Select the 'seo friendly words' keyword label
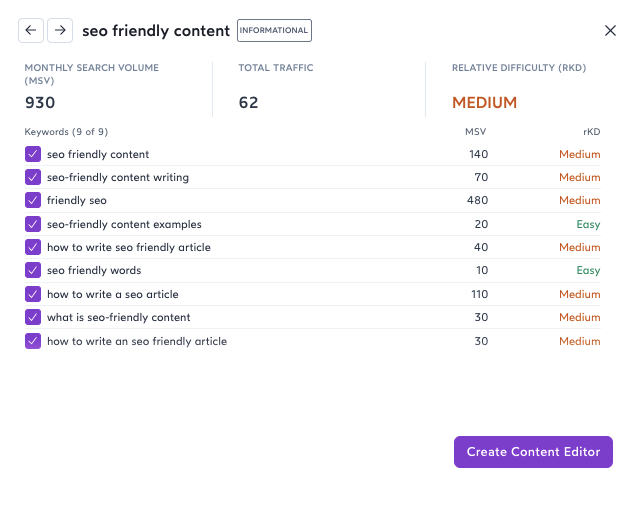 coord(94,270)
